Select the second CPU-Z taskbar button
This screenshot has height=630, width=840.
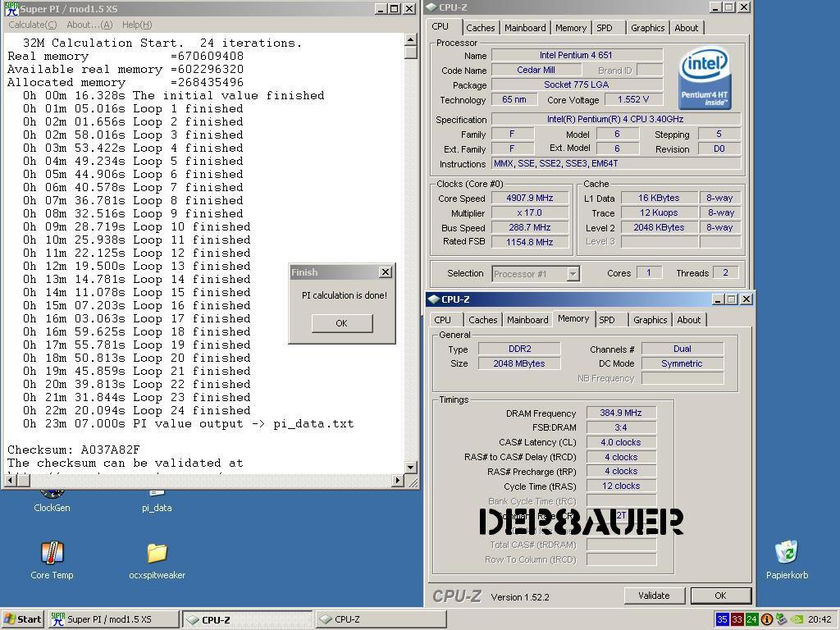(x=381, y=619)
